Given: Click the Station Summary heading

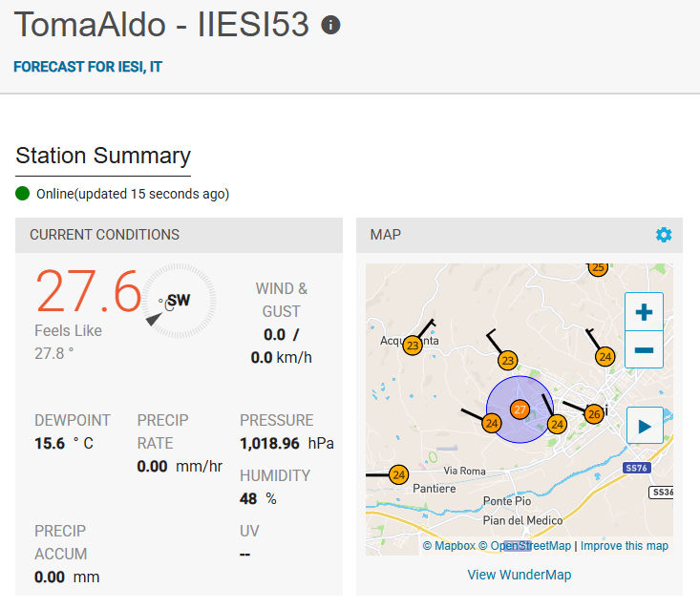Looking at the screenshot, I should point(103,156).
